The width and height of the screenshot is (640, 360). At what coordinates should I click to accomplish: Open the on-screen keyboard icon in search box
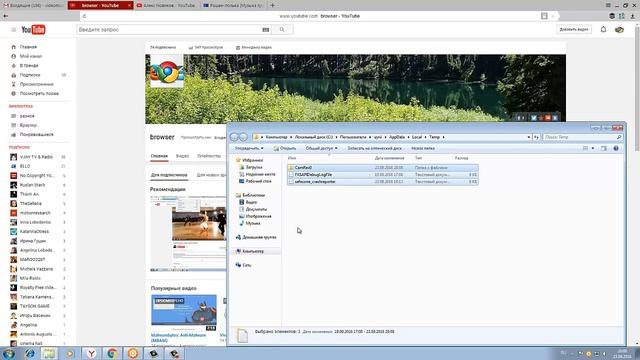click(x=265, y=30)
